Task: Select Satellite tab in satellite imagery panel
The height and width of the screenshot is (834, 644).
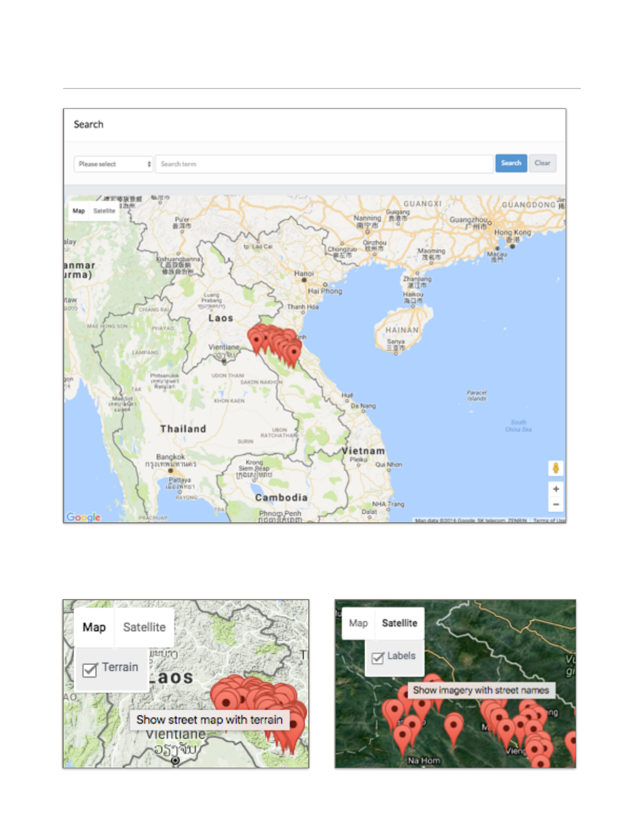Action: (x=399, y=623)
